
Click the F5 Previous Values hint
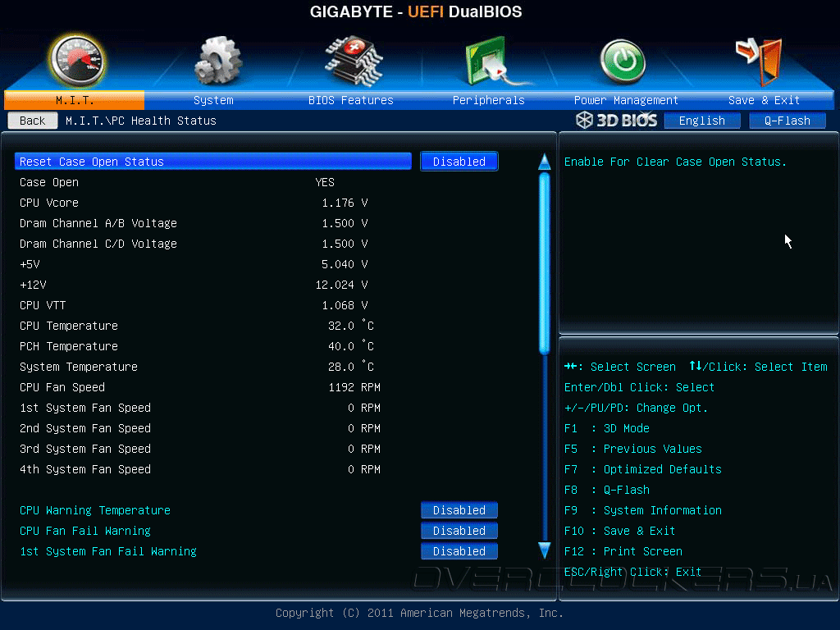[x=633, y=449]
